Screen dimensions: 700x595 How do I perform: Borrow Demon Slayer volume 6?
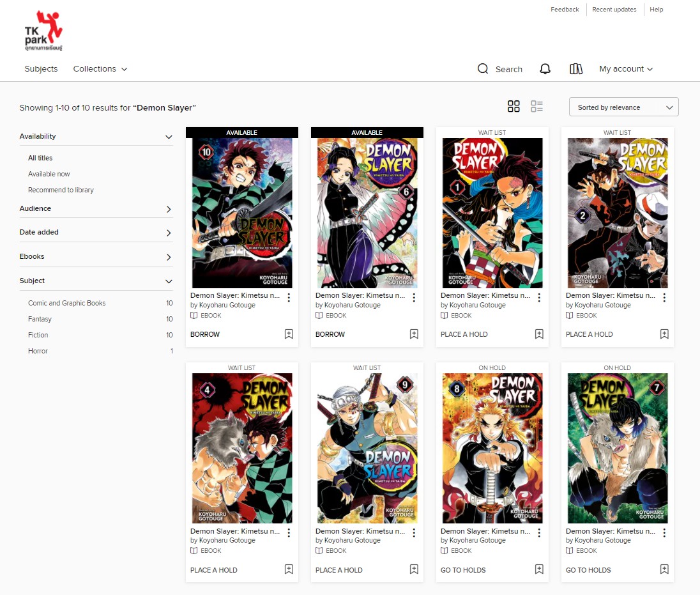coord(330,335)
